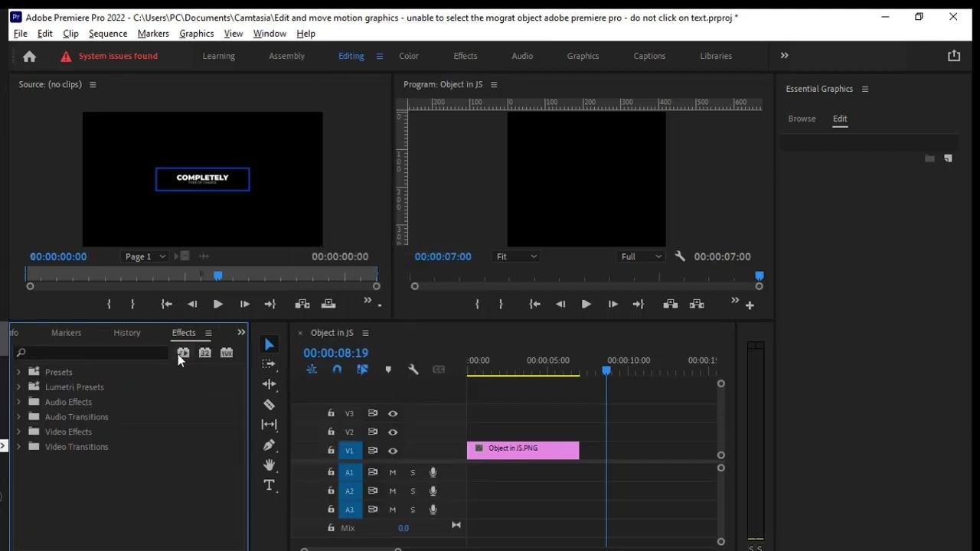Open the Page 1 dropdown
980x551 pixels.
(145, 256)
